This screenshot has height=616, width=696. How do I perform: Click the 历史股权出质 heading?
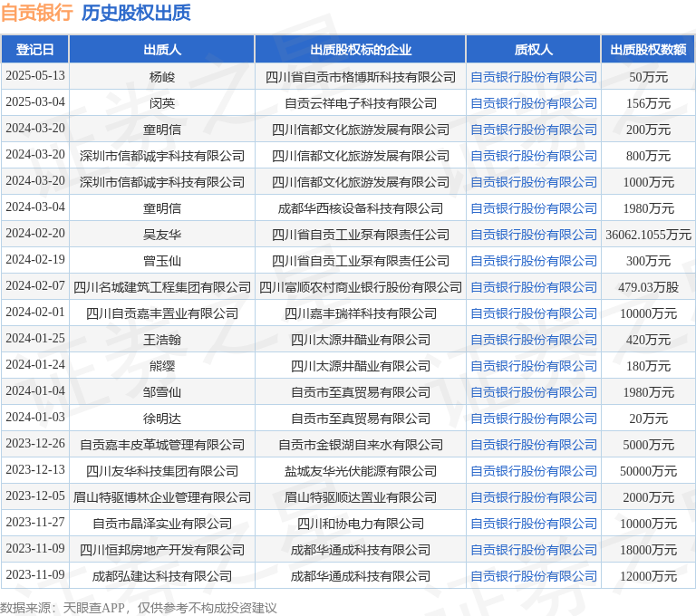(x=136, y=13)
